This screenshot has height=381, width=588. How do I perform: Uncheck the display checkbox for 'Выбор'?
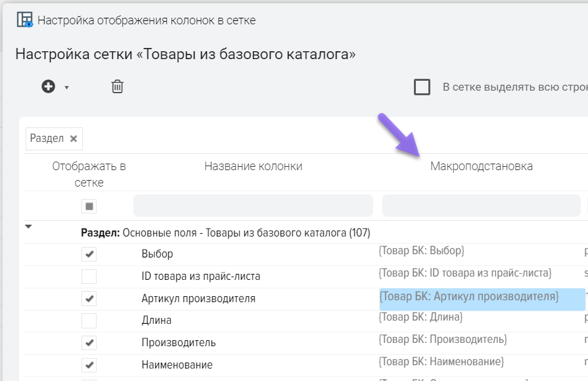(x=89, y=254)
